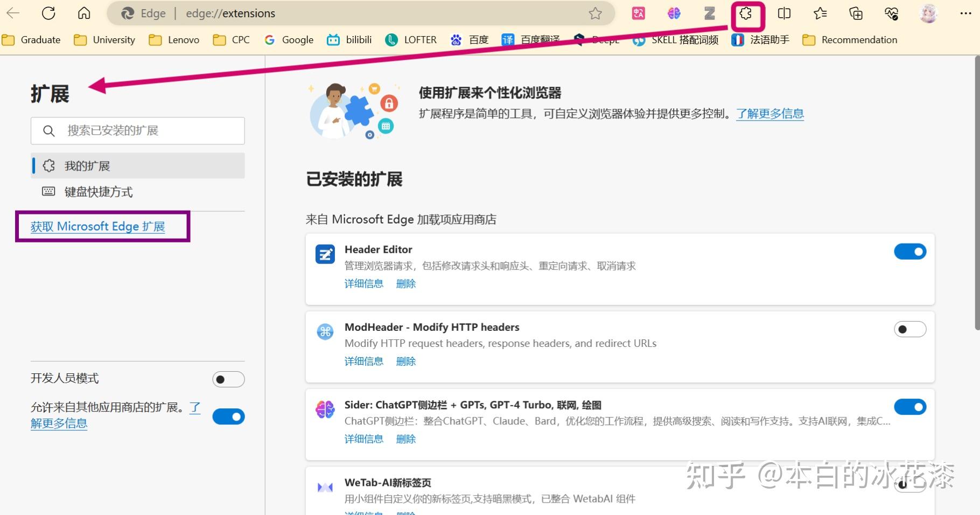Open the University bookmarks folder
980x515 pixels.
tap(104, 40)
